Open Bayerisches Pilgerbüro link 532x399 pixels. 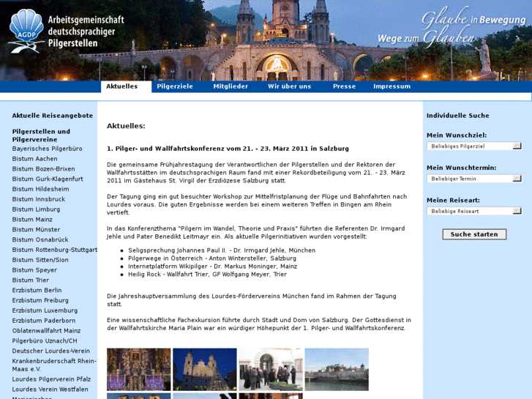click(47, 149)
